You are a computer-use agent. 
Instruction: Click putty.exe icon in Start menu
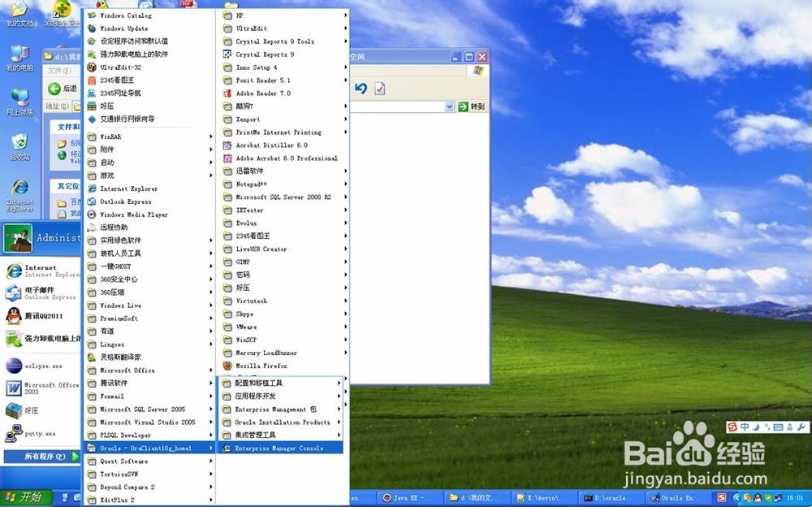[x=14, y=433]
